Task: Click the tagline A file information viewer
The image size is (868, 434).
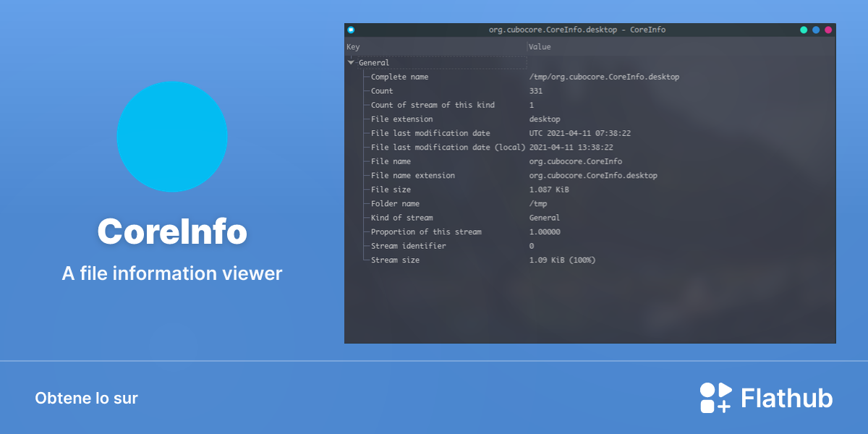Action: click(x=172, y=273)
